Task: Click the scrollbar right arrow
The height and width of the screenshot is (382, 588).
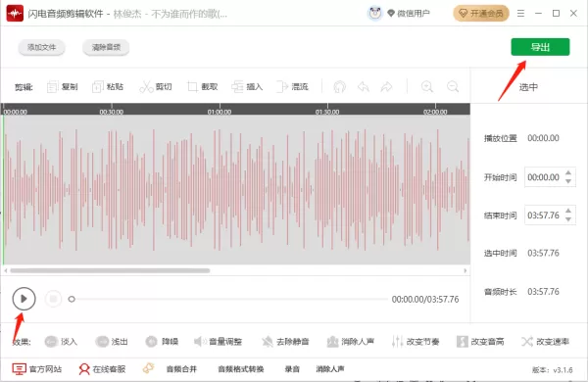Action: 465,270
